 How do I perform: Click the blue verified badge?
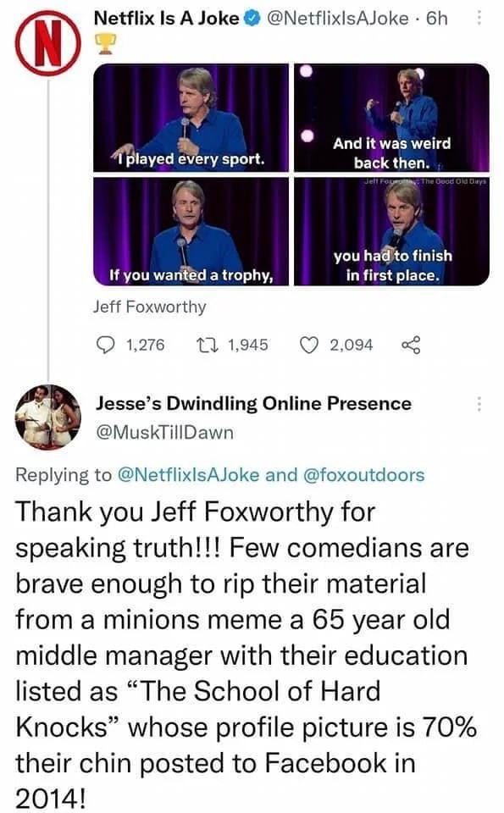252,19
